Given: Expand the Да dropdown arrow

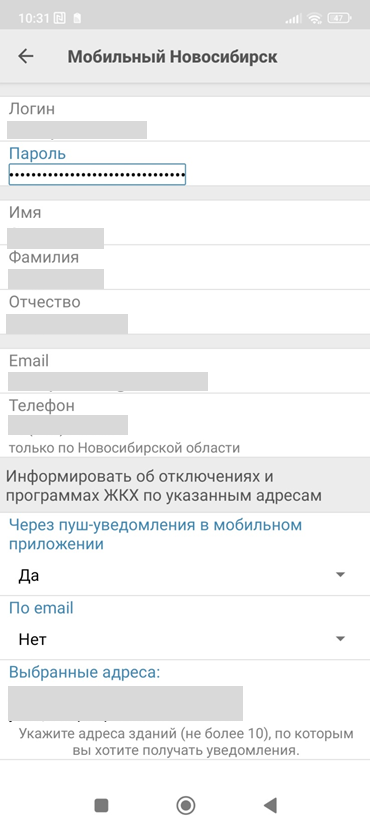Looking at the screenshot, I should [341, 575].
